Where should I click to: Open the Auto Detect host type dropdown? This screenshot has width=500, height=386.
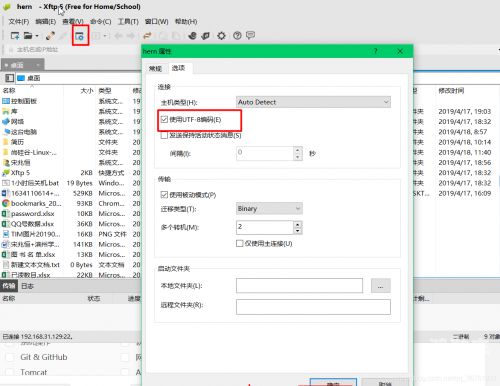(x=313, y=102)
